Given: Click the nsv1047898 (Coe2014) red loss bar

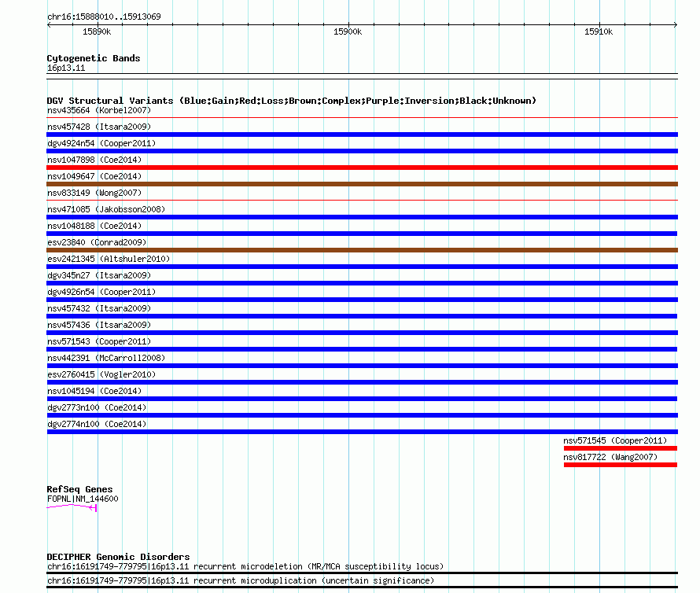Looking at the screenshot, I should pyautogui.click(x=362, y=168).
